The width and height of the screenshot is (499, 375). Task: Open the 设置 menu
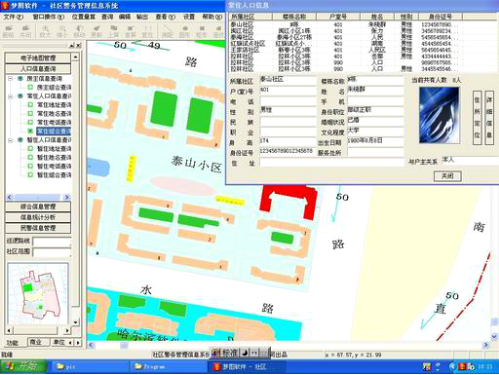[x=189, y=17]
